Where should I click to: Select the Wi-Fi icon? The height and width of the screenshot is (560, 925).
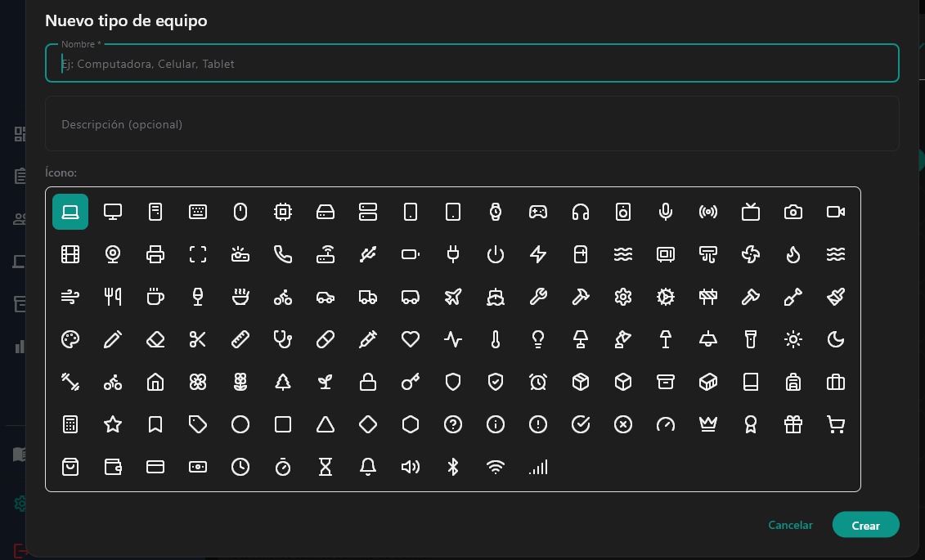(x=496, y=467)
